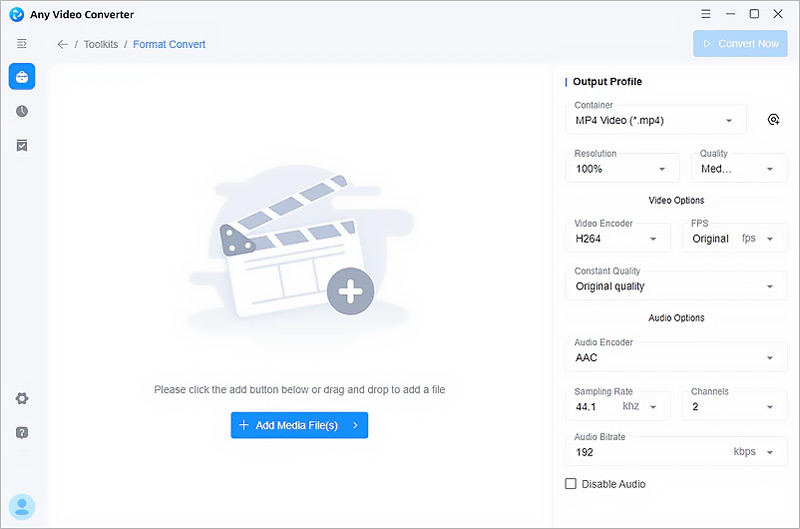This screenshot has height=529, width=800.
Task: Open the Help question mark sidebar icon
Action: click(22, 433)
